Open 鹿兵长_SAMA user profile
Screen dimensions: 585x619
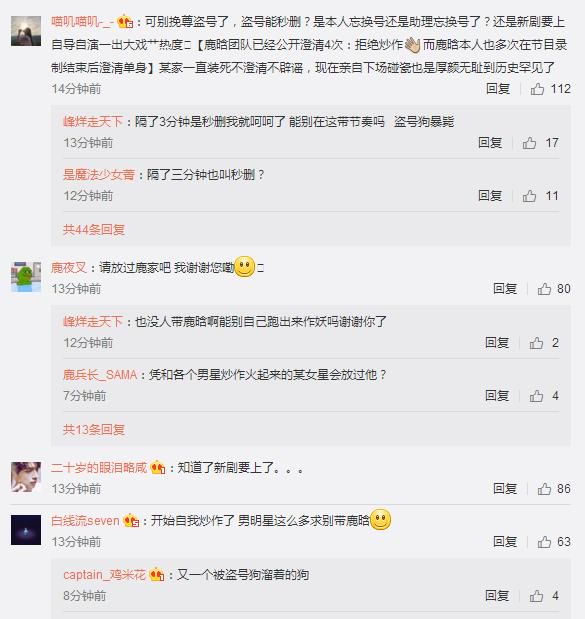click(100, 374)
